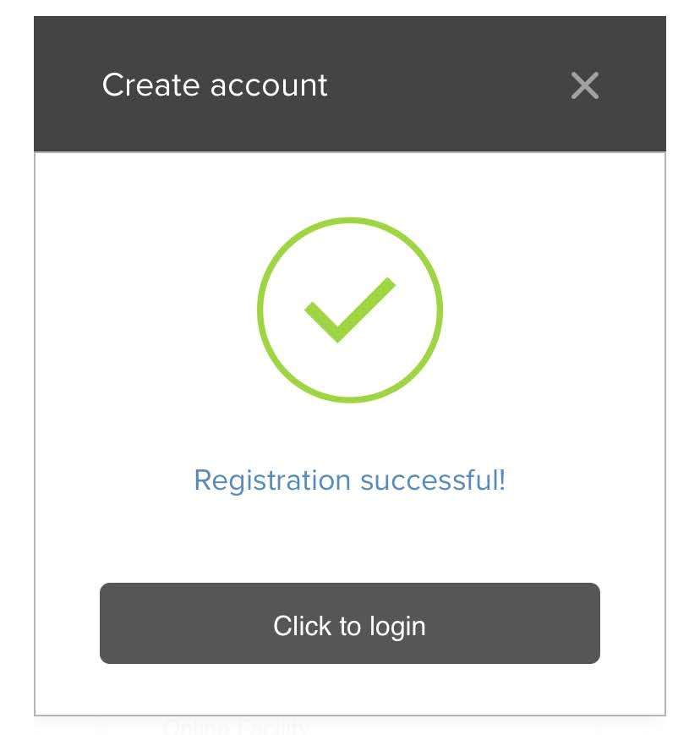Click the green checkmark icon
The image size is (700, 735).
pyautogui.click(x=350, y=310)
